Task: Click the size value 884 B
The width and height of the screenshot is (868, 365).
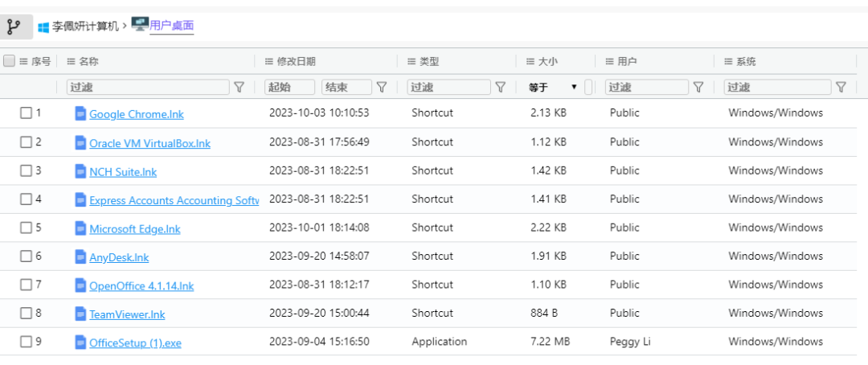Action: coord(543,313)
